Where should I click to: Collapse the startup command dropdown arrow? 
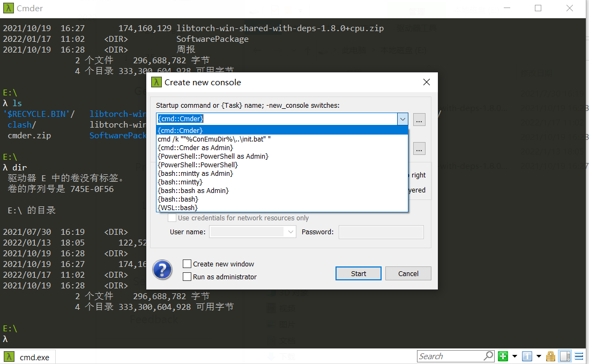tap(402, 119)
